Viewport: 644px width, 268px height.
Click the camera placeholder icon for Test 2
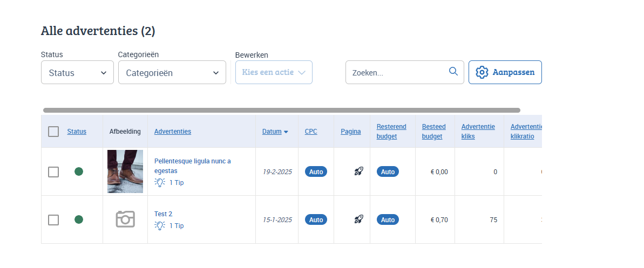[125, 219]
